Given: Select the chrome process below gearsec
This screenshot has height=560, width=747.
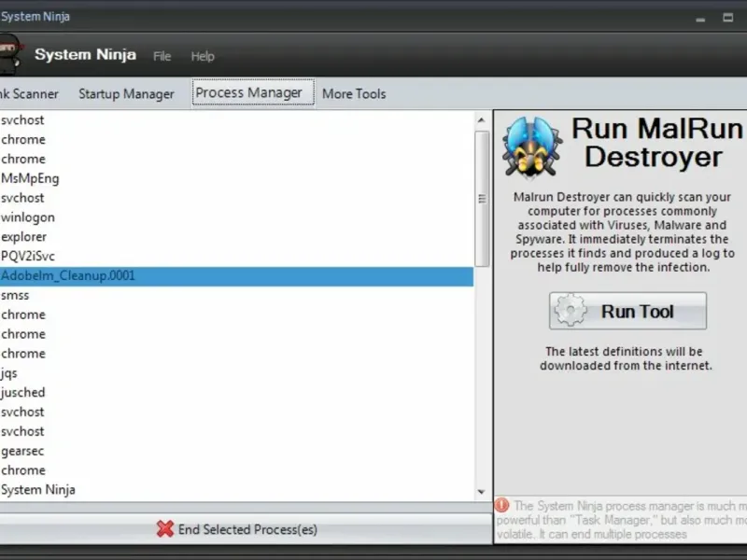Looking at the screenshot, I should tap(236, 471).
